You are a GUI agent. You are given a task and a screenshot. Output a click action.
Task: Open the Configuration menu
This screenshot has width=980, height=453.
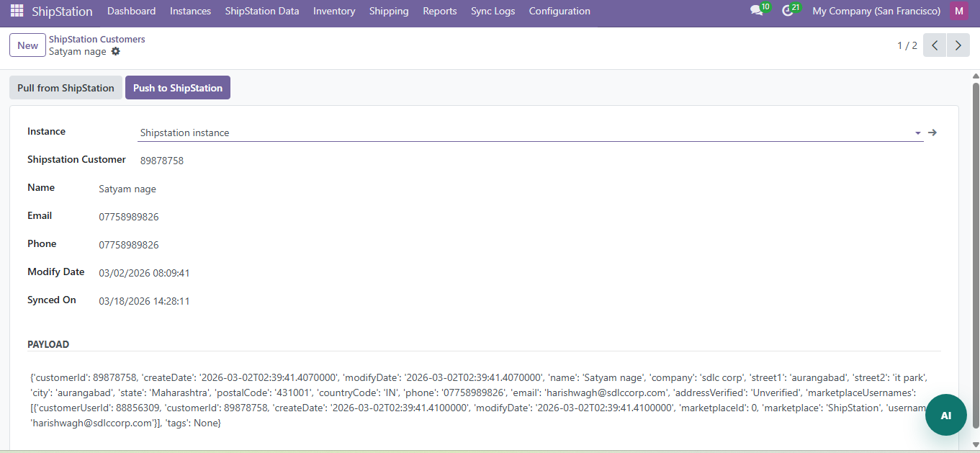[559, 11]
